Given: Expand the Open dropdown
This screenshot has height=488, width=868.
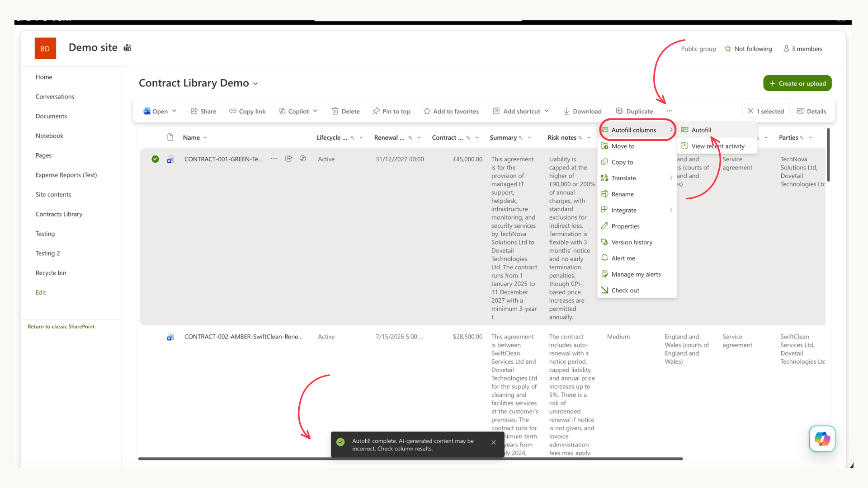Looking at the screenshot, I should pyautogui.click(x=174, y=111).
